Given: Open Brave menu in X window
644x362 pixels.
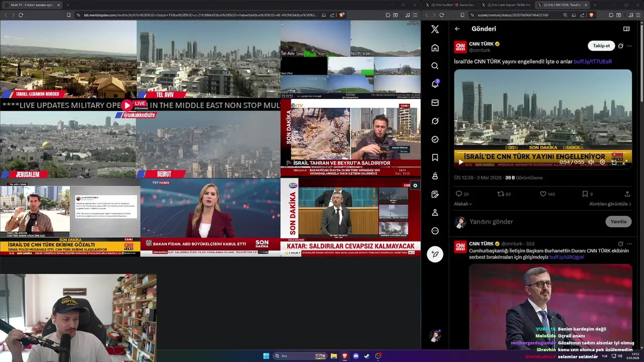Looking at the screenshot, I should point(637,15).
